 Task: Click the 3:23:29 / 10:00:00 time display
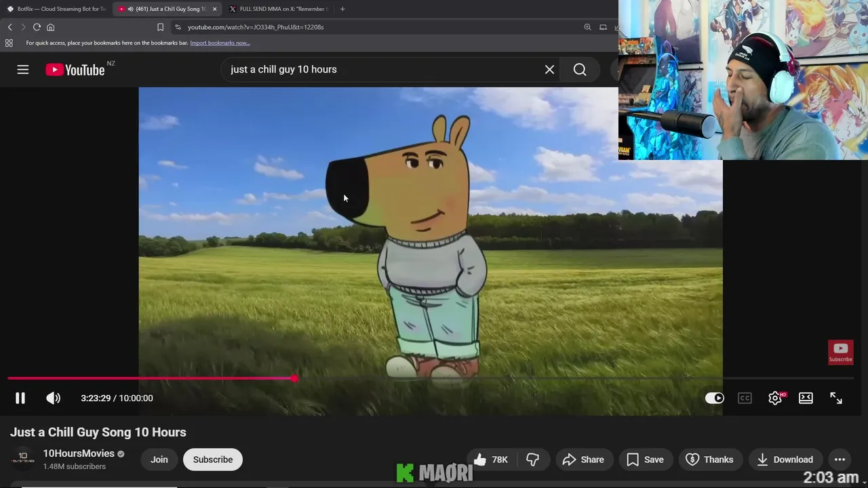pyautogui.click(x=117, y=398)
